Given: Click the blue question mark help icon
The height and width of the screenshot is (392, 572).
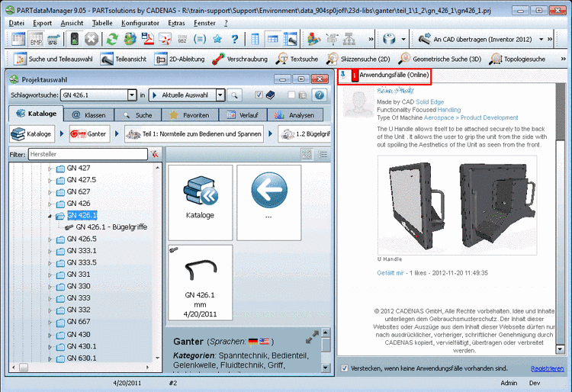Looking at the screenshot, I should 235,39.
